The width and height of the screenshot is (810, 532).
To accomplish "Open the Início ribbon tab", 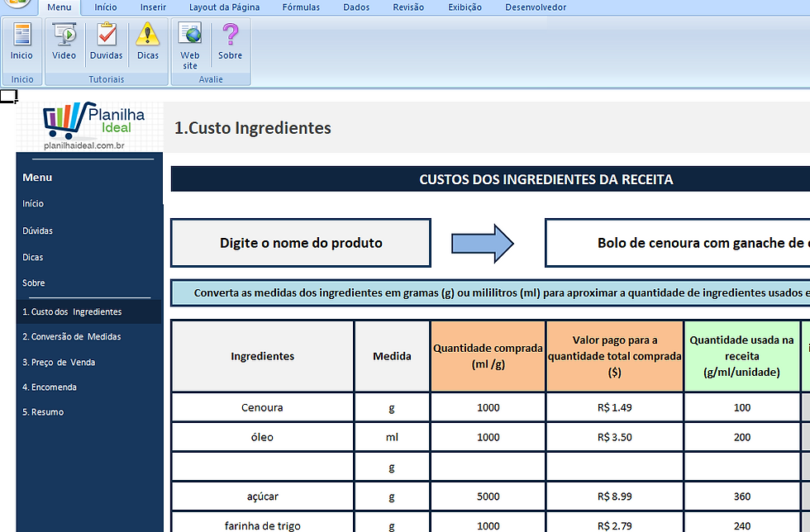I will click(x=106, y=7).
